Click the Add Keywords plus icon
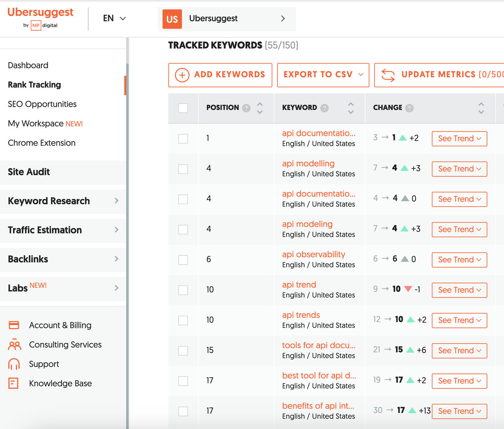Viewport: 504px width, 429px height. pyautogui.click(x=182, y=75)
